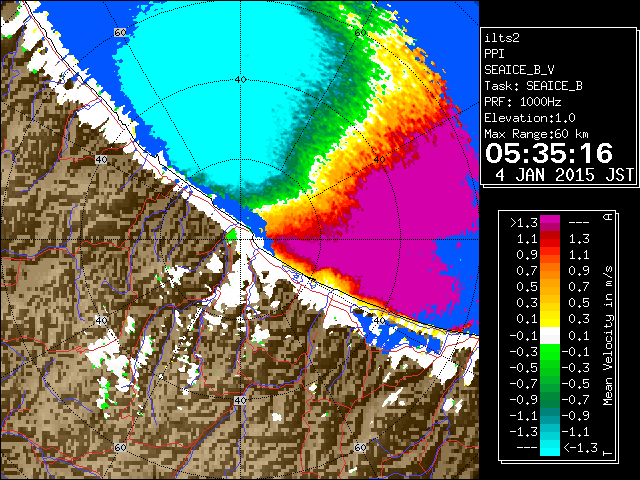Viewport: 640px width, 480px height.
Task: Select the bright green band in the legend color bar
Action: coord(550,352)
